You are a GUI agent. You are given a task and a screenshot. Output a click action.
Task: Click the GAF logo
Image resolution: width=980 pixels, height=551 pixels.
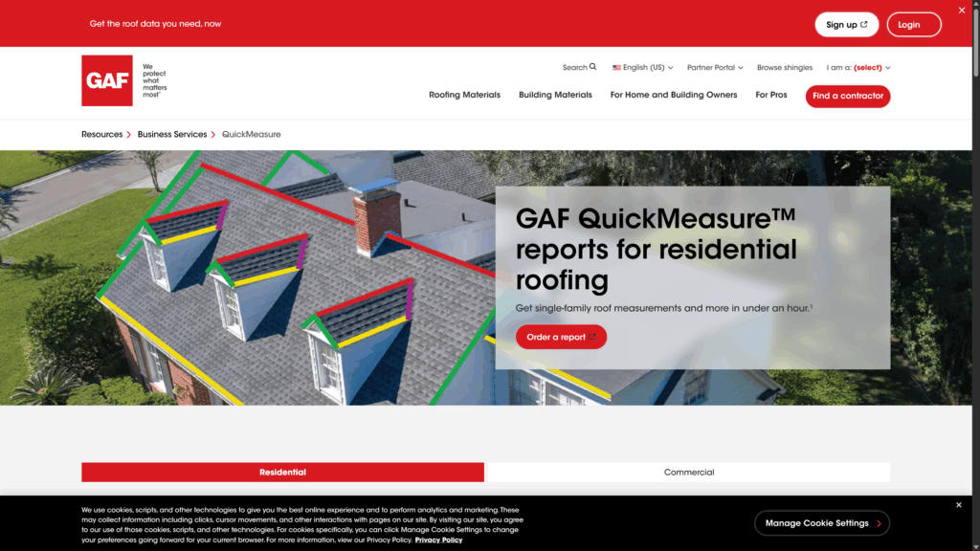click(108, 80)
